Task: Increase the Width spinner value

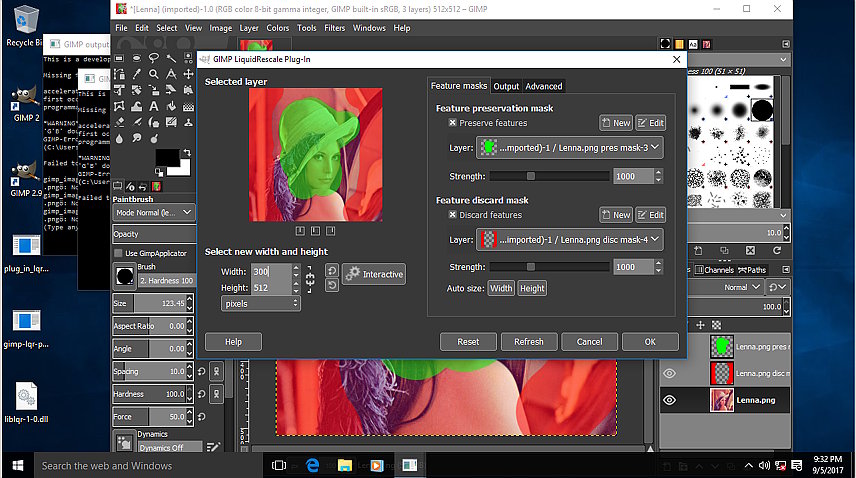Action: point(296,268)
